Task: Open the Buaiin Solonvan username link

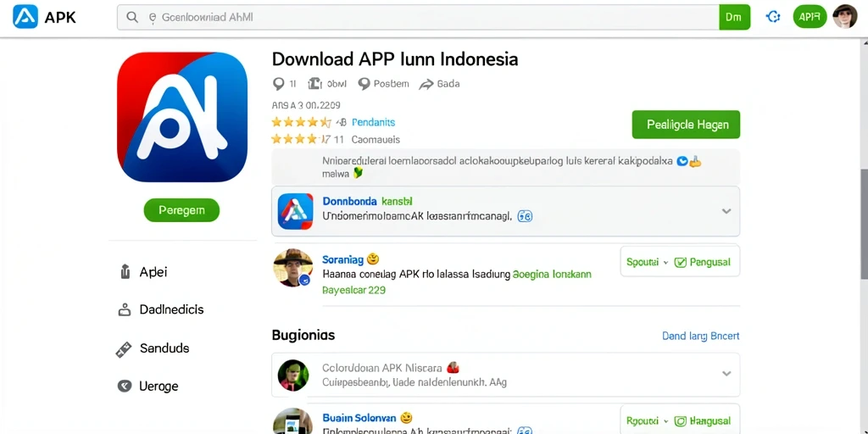Action: tap(359, 418)
